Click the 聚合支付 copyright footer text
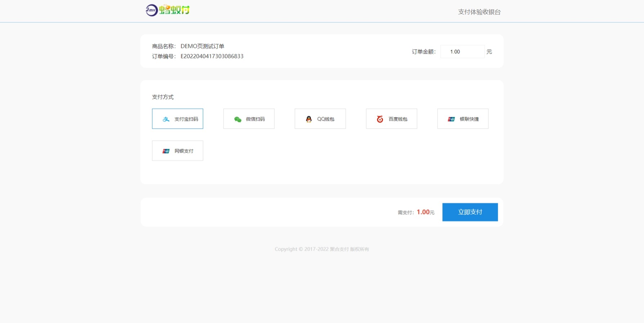The height and width of the screenshot is (323, 644). click(339, 249)
